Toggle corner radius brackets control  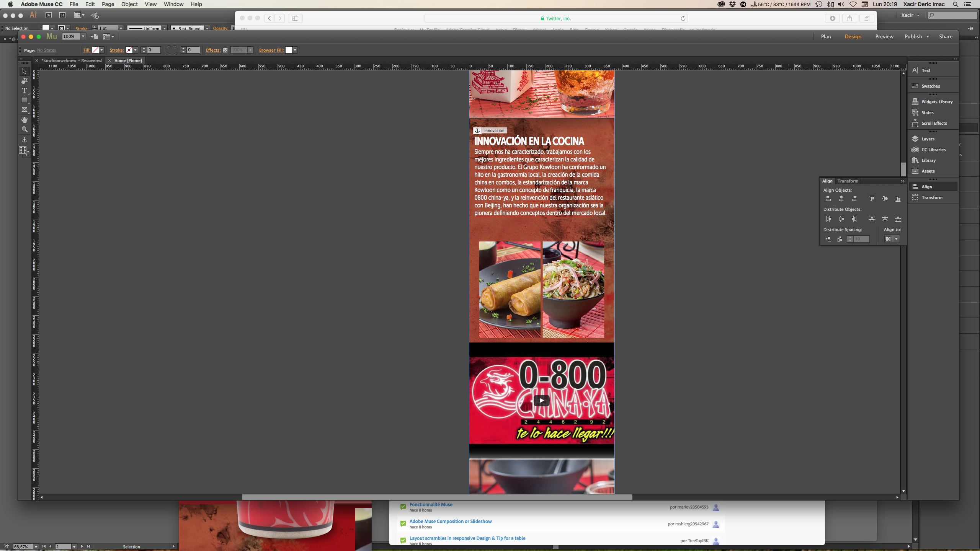click(x=172, y=50)
